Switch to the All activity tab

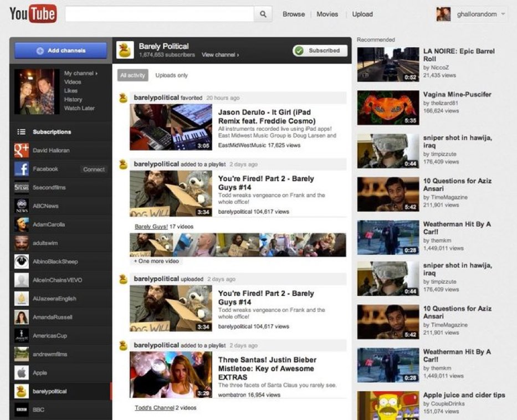132,75
